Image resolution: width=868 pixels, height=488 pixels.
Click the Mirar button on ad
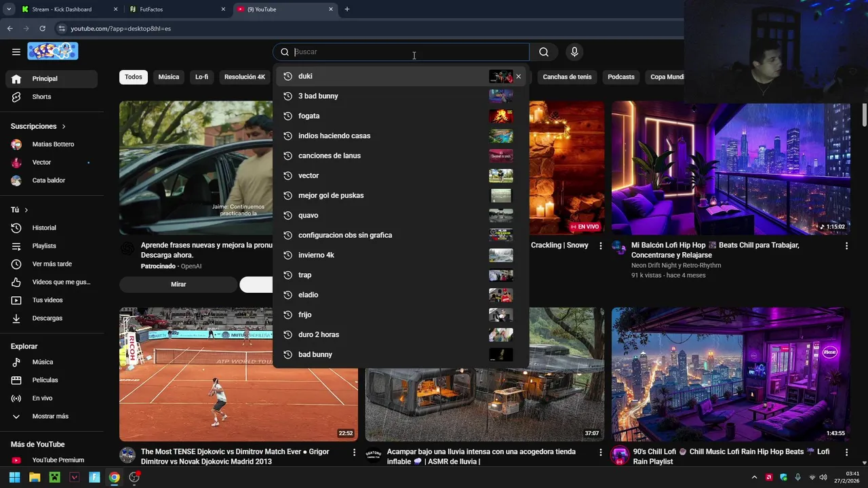pos(178,285)
